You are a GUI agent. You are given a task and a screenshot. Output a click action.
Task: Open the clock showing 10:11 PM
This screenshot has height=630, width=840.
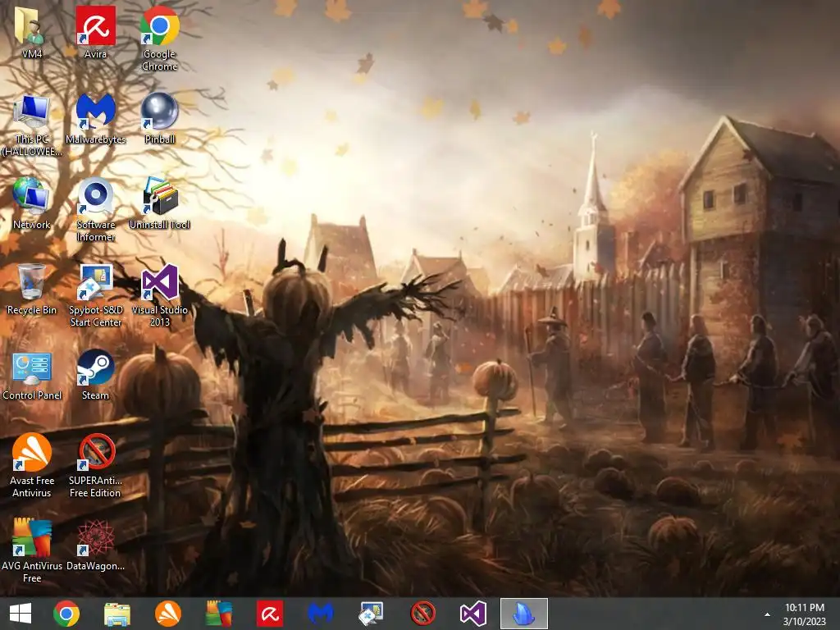click(805, 614)
